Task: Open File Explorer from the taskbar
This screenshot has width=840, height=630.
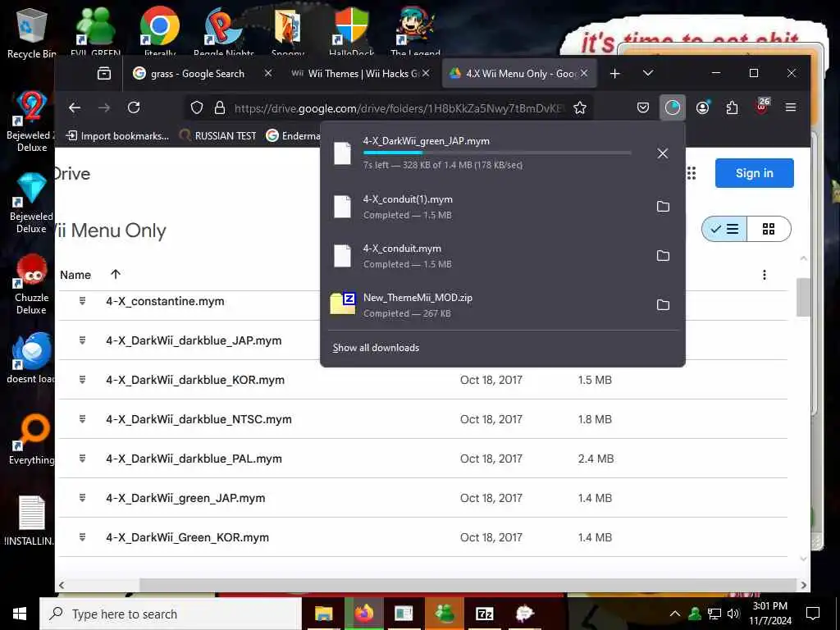Action: [x=323, y=614]
